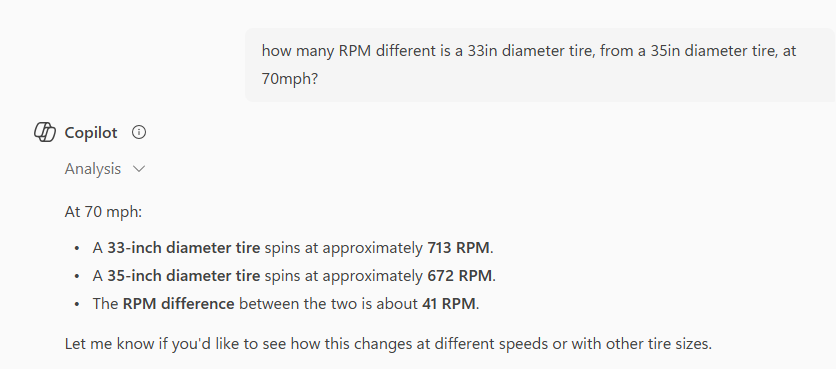The height and width of the screenshot is (369, 836).
Task: Click the bullet before 'The RPM difference'
Action: coord(77,304)
